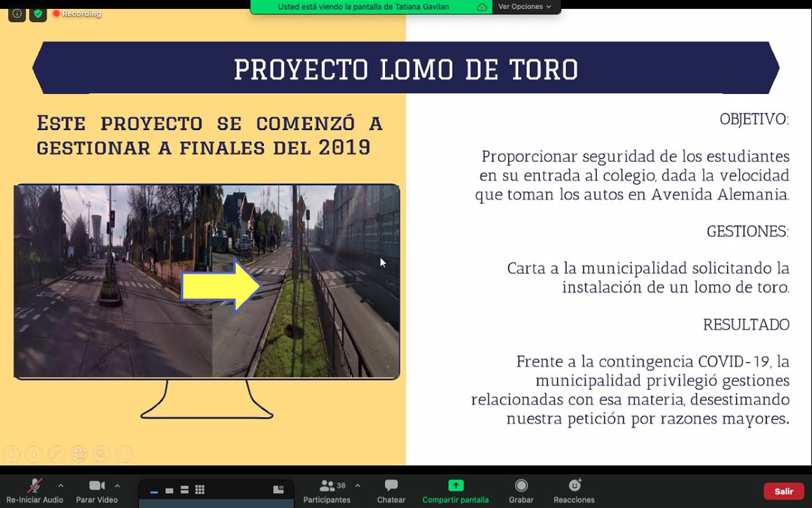Open the Reacciones smiley icon
This screenshot has height=508, width=812.
pyautogui.click(x=574, y=486)
